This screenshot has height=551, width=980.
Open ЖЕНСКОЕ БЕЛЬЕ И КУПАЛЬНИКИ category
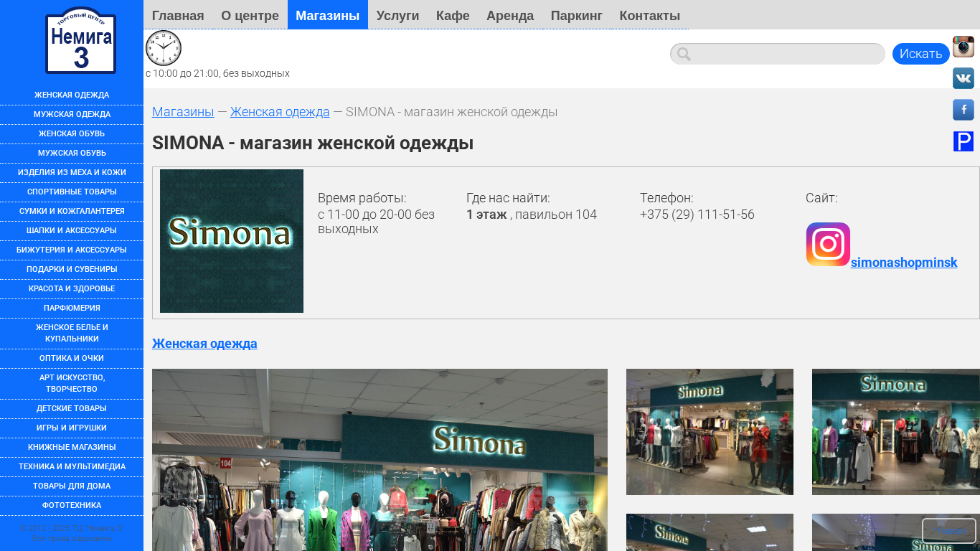[72, 334]
